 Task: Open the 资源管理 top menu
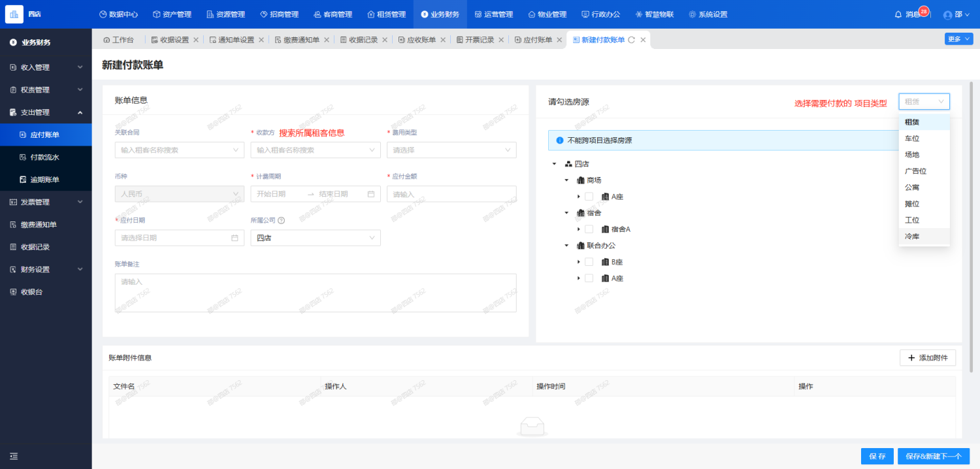(x=225, y=14)
